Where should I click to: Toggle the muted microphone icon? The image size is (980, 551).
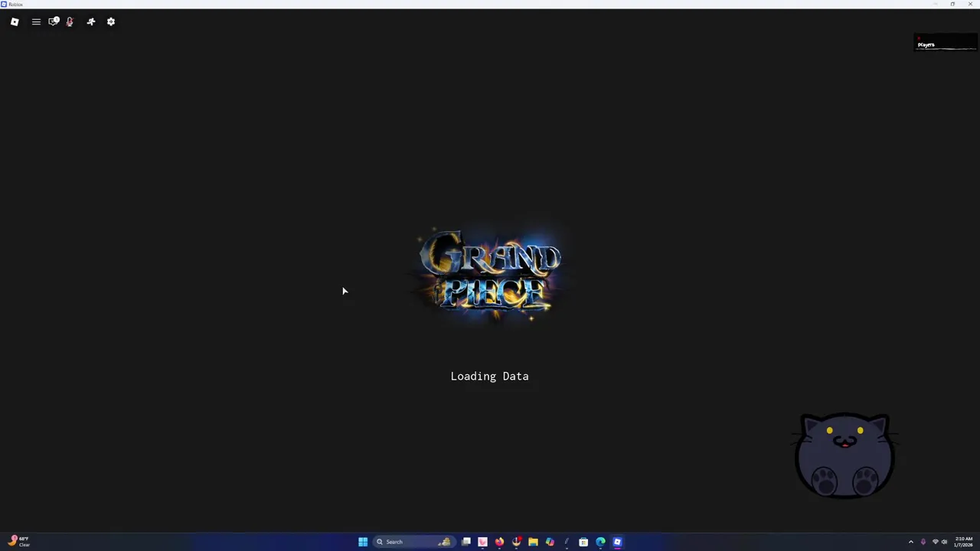[x=70, y=21]
